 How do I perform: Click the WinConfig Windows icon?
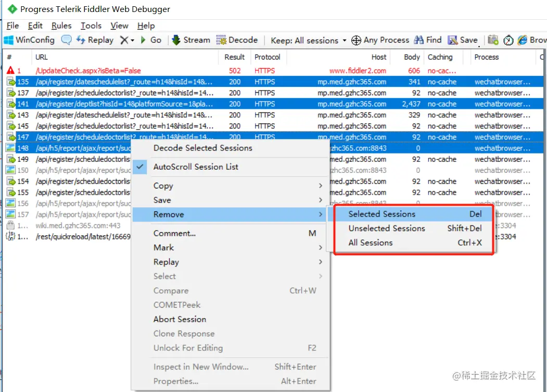coord(8,40)
